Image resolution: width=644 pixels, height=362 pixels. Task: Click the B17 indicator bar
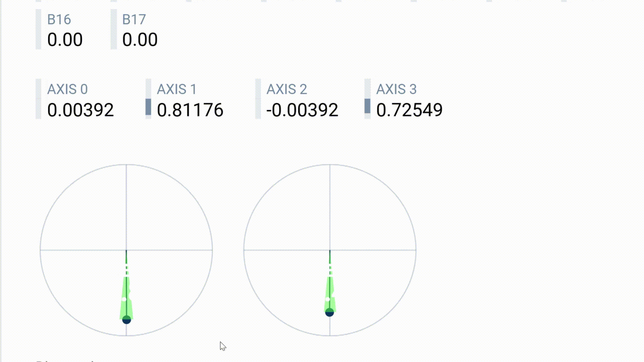pos(114,29)
